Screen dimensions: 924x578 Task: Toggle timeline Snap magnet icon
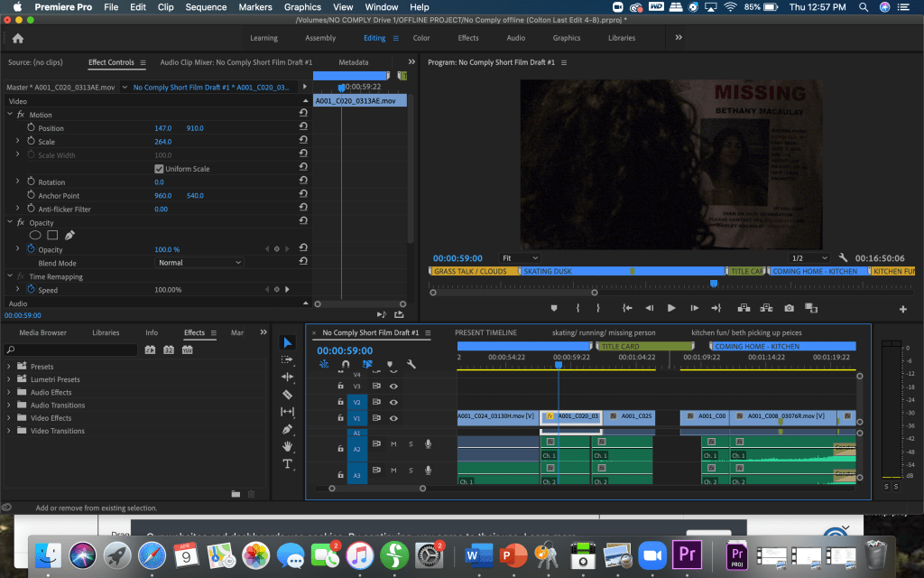[346, 365]
